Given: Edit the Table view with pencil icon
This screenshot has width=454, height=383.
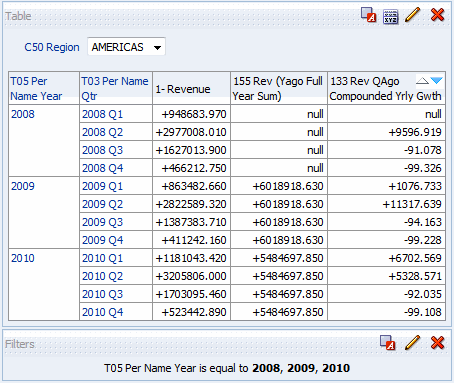Looking at the screenshot, I should pos(413,15).
